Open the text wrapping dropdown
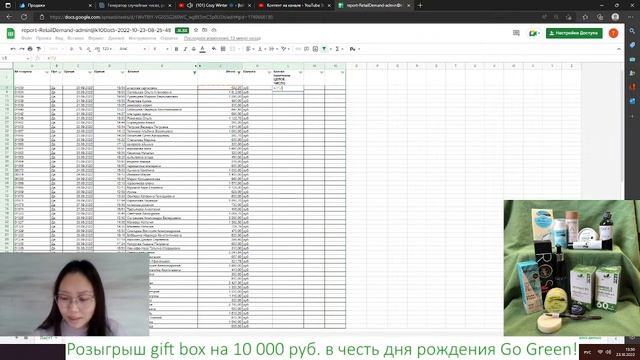 coord(272,49)
